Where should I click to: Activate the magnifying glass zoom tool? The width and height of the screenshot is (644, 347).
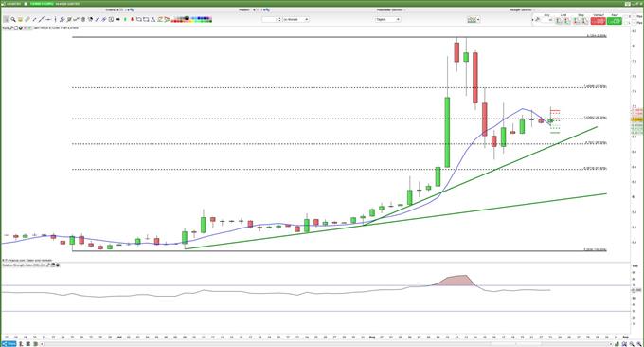click(13, 19)
